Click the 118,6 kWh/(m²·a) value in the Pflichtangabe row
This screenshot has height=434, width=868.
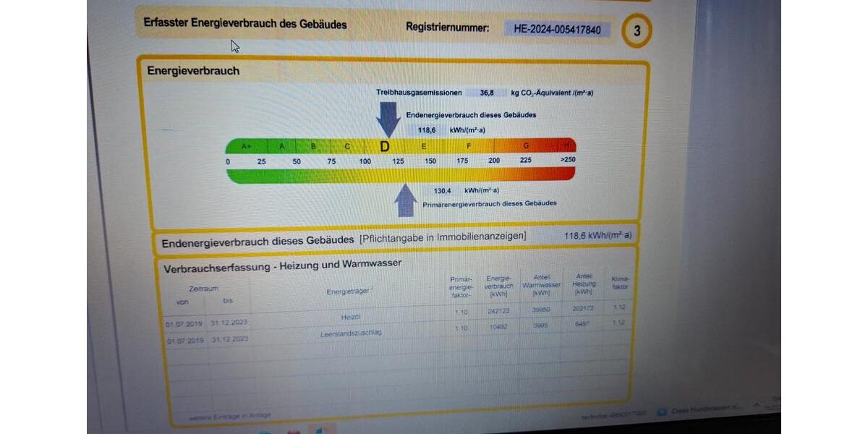[597, 236]
